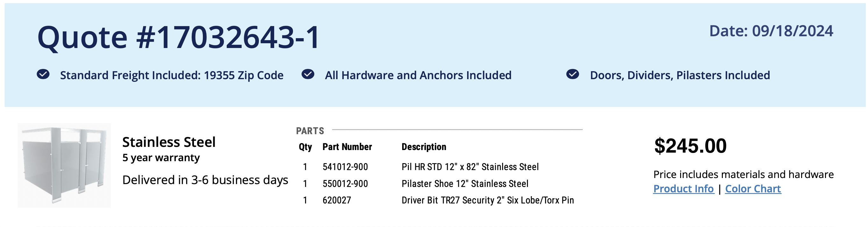868x227 pixels.
Task: Click the Description column header
Action: pos(423,147)
